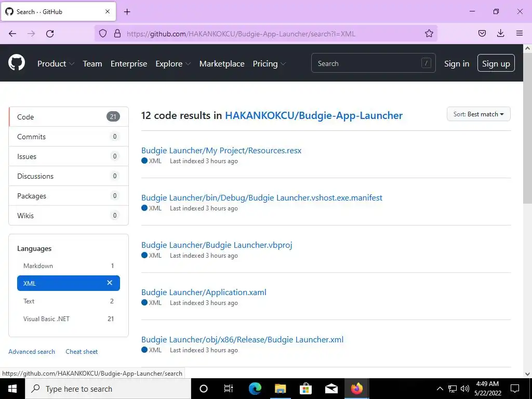Image resolution: width=532 pixels, height=399 pixels.
Task: Show hidden system tray icons
Action: (440, 389)
